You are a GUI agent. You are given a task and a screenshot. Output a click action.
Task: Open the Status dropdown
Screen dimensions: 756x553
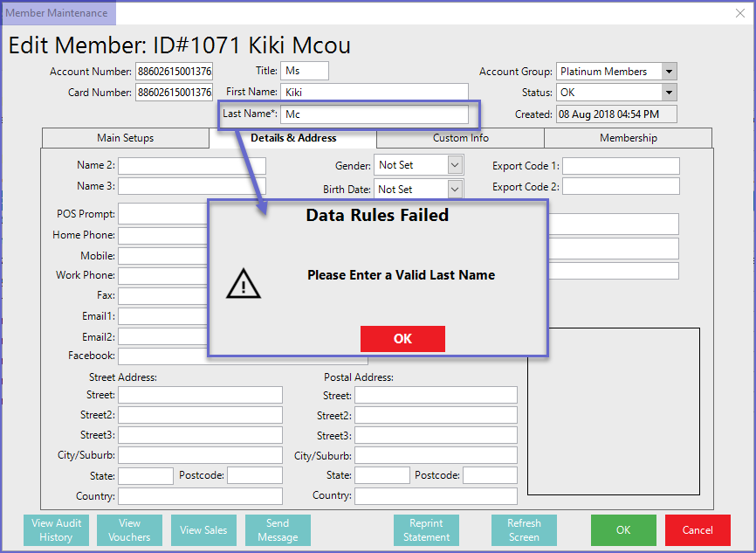pos(669,93)
